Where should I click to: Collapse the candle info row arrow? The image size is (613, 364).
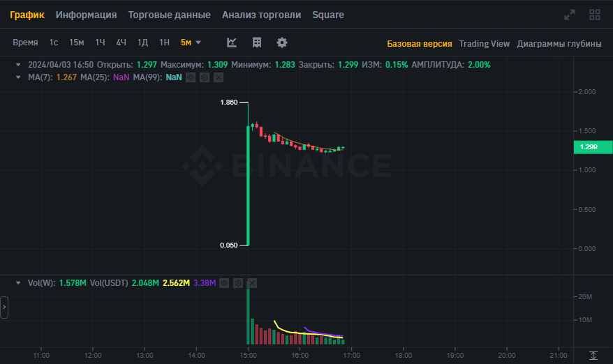click(18, 64)
